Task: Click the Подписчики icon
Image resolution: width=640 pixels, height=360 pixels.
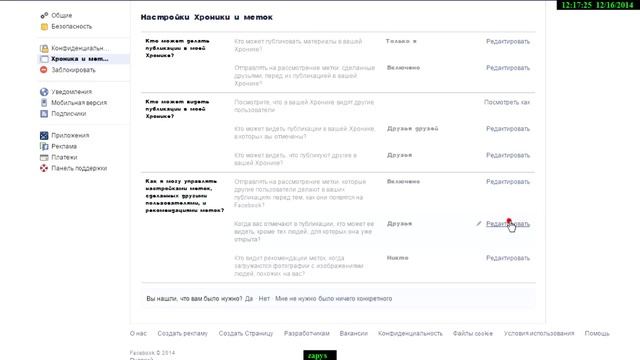Action: click(x=44, y=114)
